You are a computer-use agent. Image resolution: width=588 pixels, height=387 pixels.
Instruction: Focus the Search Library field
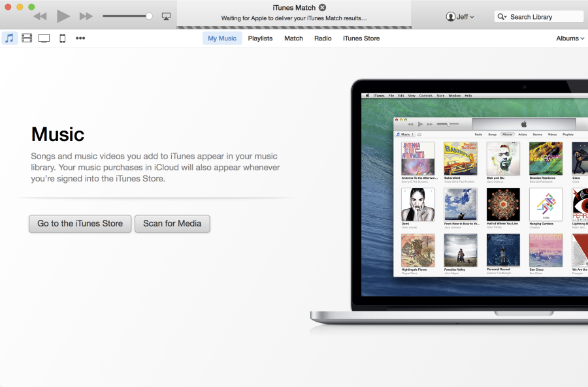[539, 17]
